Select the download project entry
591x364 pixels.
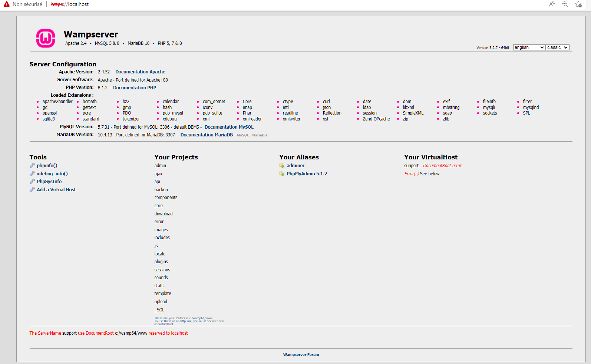(164, 214)
